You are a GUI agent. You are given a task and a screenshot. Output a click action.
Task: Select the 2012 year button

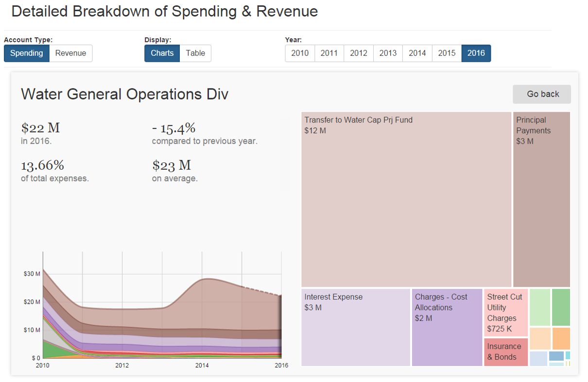(359, 53)
